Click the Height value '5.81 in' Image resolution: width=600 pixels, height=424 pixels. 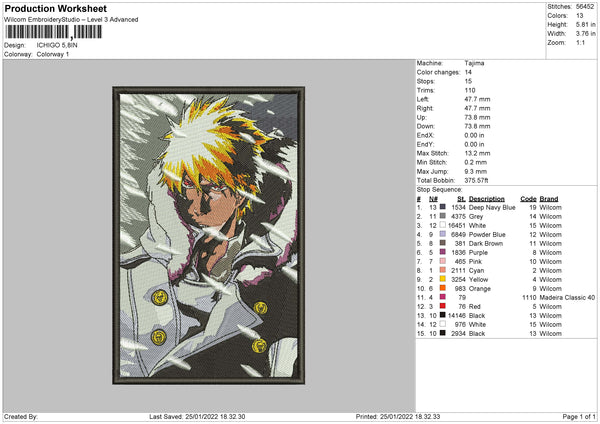[585, 24]
